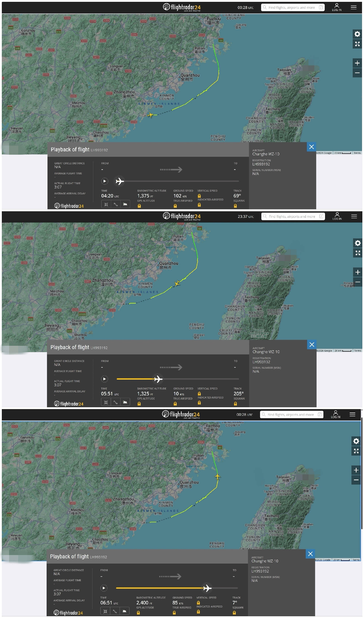The image size is (364, 618).
Task: Click Squawk lock icon in 04:20 panel
Action: point(236,206)
